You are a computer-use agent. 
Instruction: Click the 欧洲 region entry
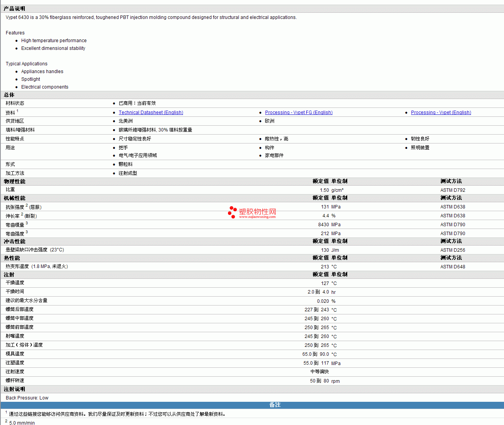(x=270, y=121)
